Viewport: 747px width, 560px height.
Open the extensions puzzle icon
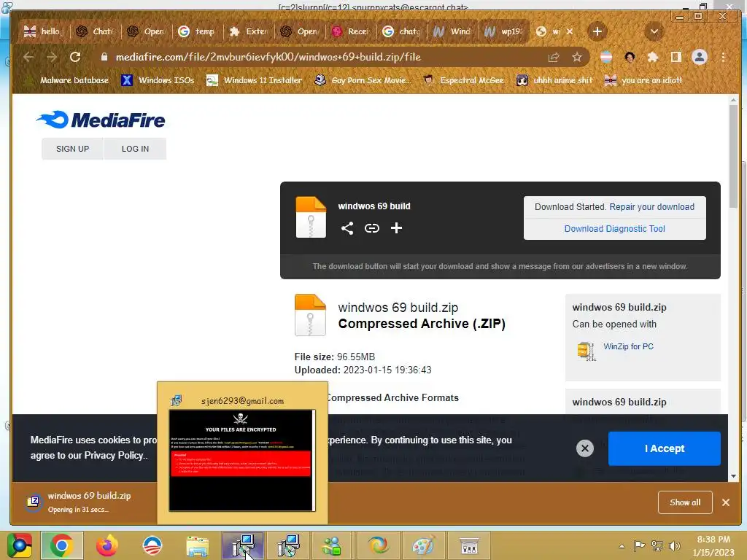click(x=653, y=57)
